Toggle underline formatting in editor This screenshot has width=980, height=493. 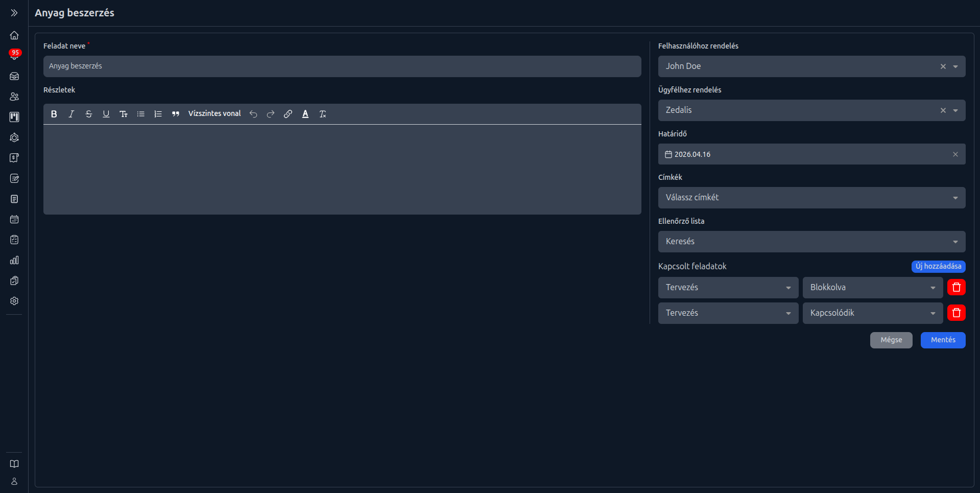106,114
